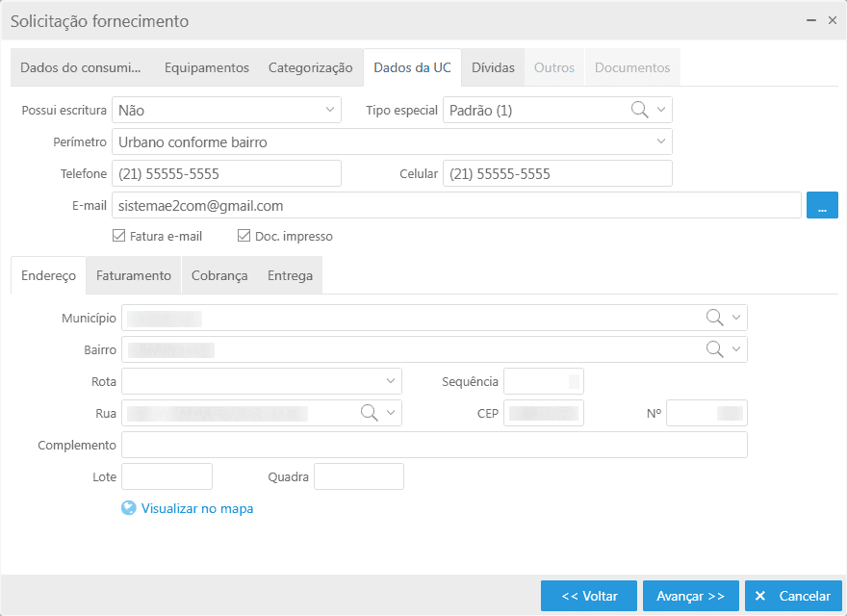Expand the Bairro dropdown arrow

pyautogui.click(x=736, y=349)
